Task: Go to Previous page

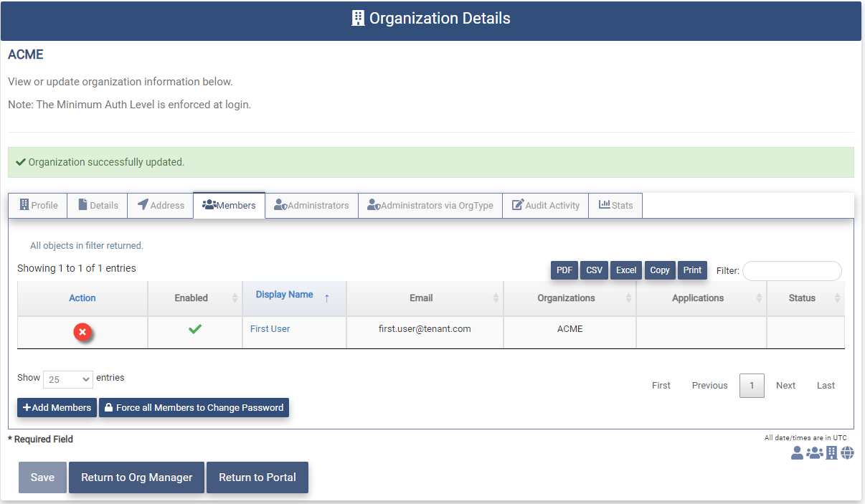Action: (710, 386)
